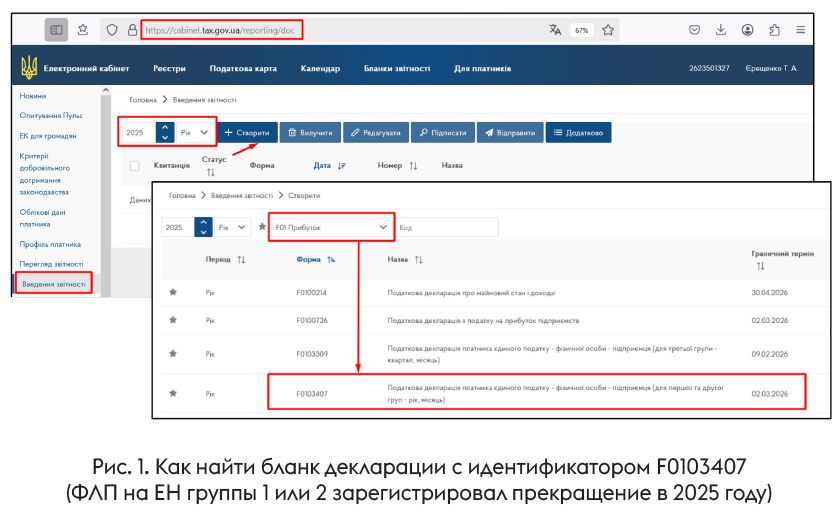This screenshot has height=524, width=840.
Task: Click the Код search input field
Action: [x=446, y=227]
